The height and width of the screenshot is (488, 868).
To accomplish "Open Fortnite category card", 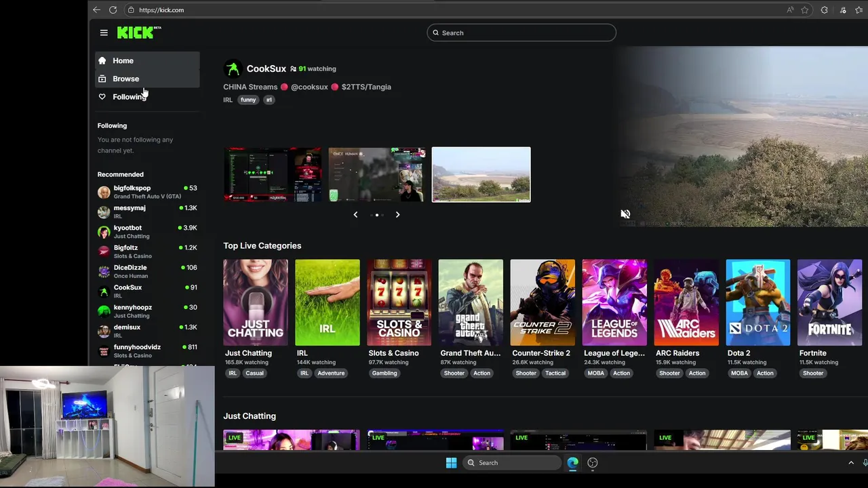I will (830, 302).
